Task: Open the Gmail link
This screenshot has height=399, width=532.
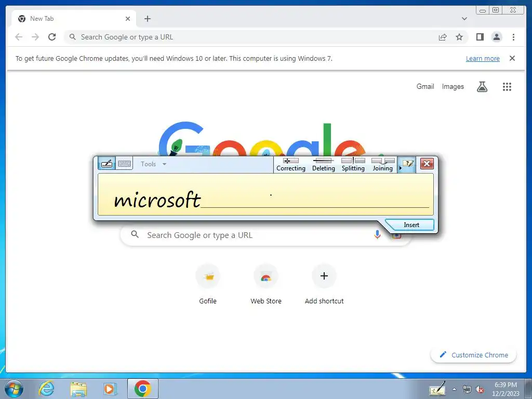Action: 425,87
